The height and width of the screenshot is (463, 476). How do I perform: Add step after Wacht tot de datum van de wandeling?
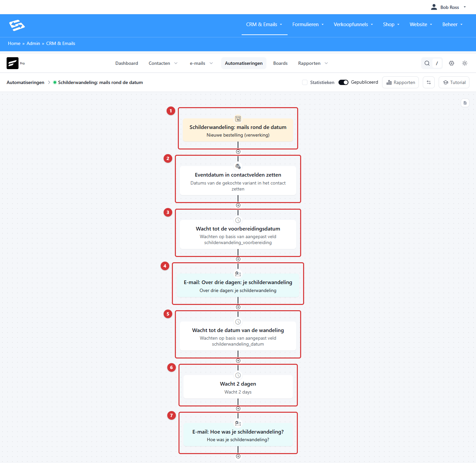pos(238,361)
